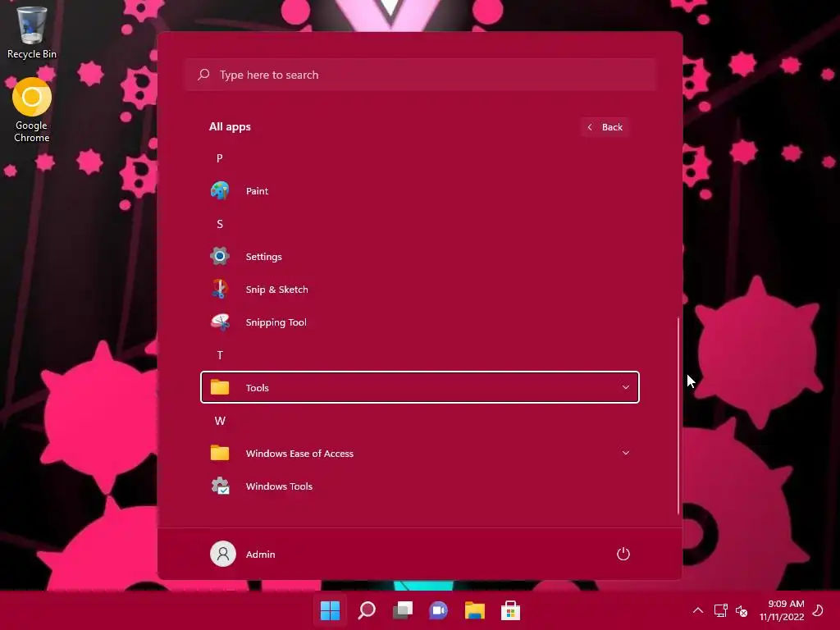Click the search magnifier in the Start menu
Screen dimensions: 840x630
203,75
